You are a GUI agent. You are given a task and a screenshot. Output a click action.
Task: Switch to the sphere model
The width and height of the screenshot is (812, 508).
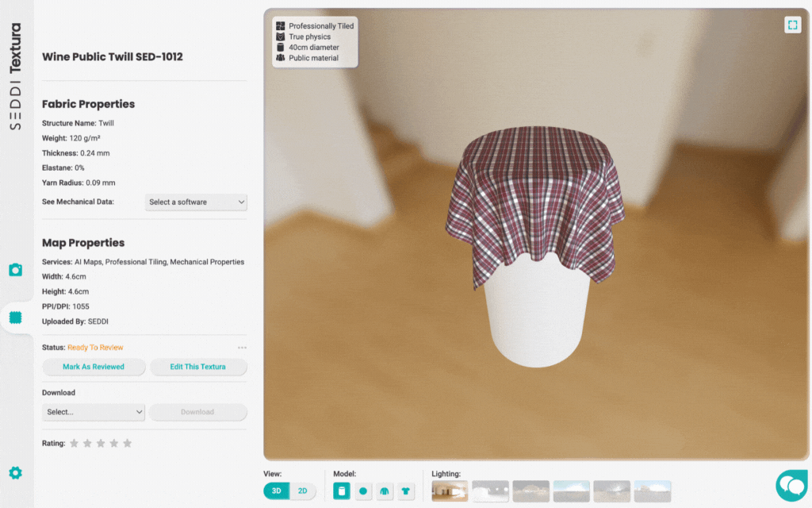363,491
